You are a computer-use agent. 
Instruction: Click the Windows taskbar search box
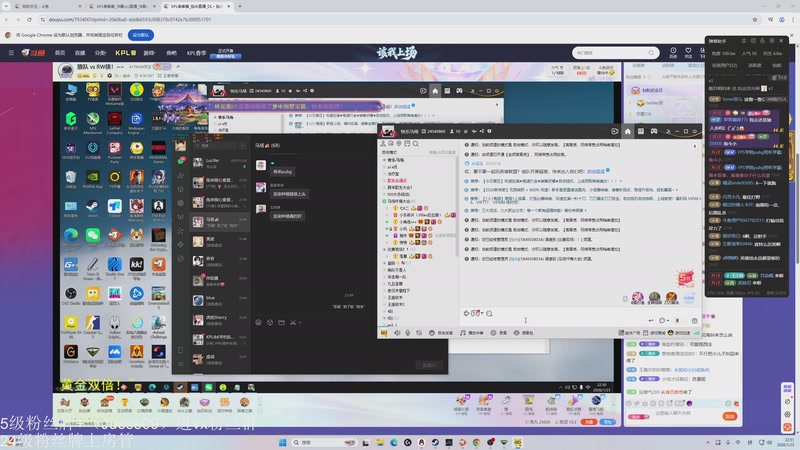point(324,442)
